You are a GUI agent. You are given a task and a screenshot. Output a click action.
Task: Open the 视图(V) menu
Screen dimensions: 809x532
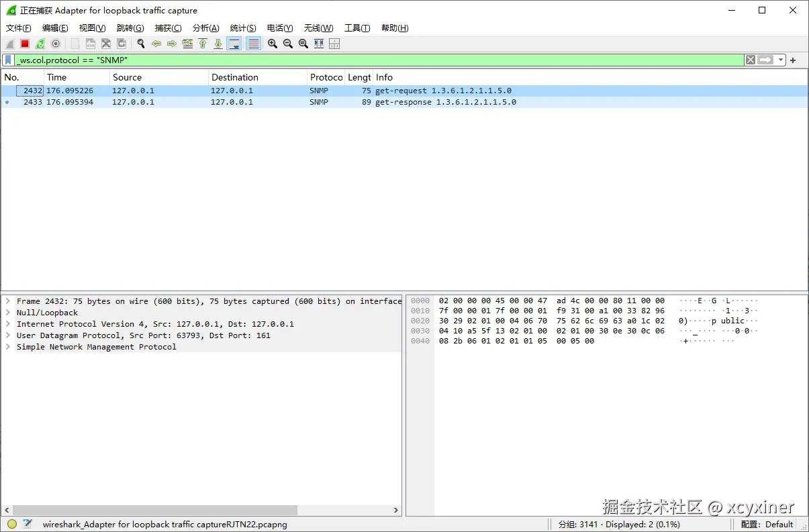coord(93,28)
